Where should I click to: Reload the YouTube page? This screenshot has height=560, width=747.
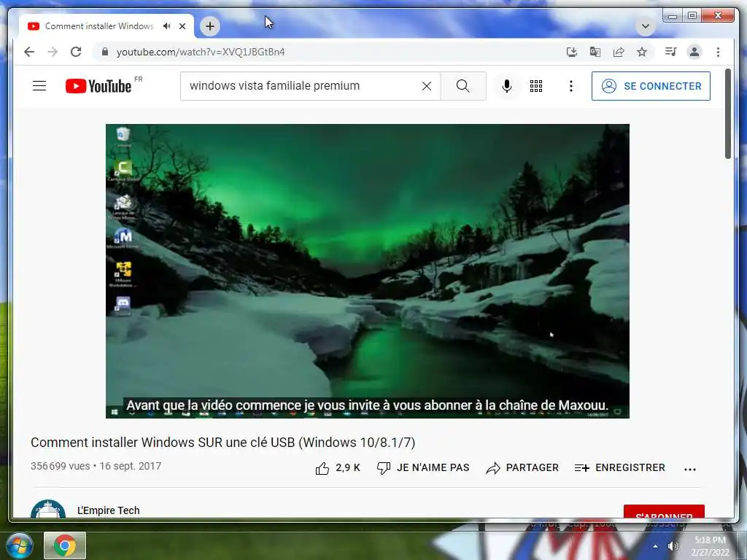76,52
